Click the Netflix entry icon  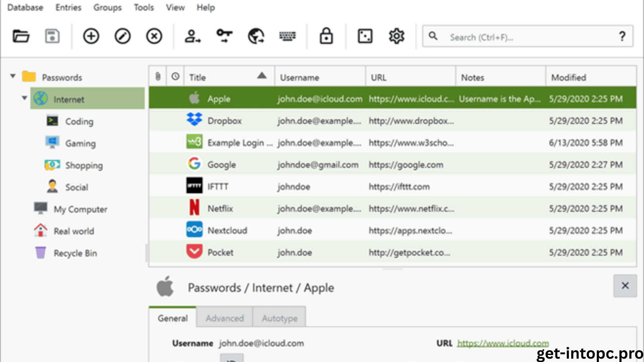[194, 207]
